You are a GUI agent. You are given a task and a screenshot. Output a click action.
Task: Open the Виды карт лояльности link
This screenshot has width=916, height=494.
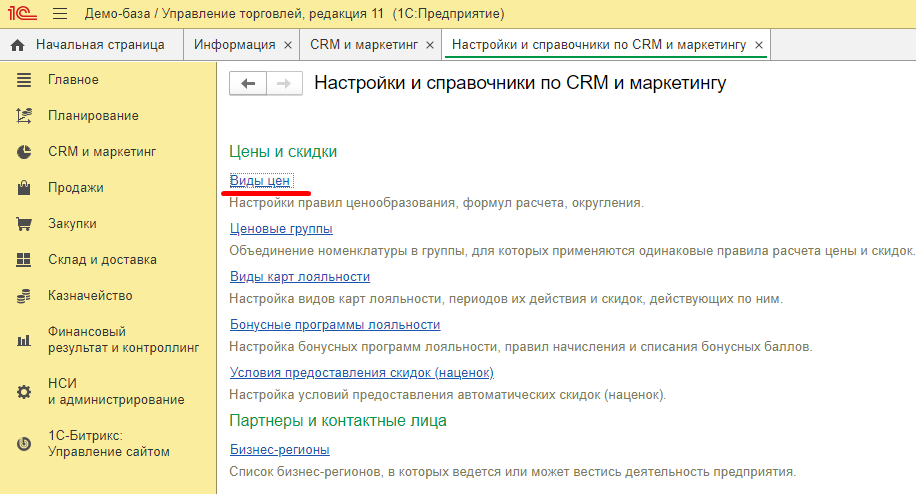tap(300, 277)
